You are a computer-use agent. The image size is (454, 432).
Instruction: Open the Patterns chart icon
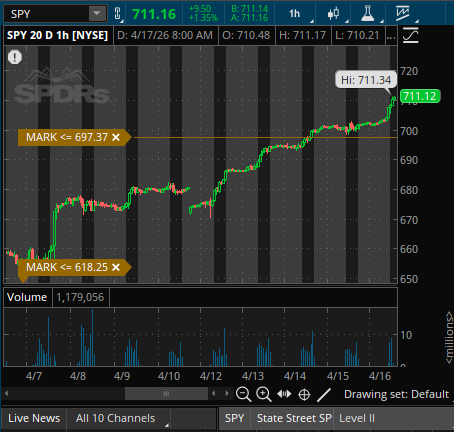pyautogui.click(x=403, y=13)
